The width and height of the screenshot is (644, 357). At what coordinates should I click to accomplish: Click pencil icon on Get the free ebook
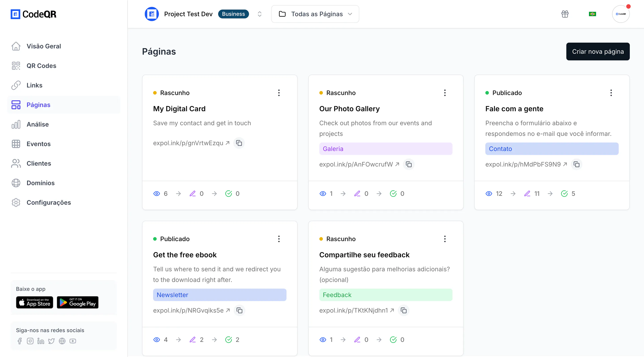tap(192, 339)
